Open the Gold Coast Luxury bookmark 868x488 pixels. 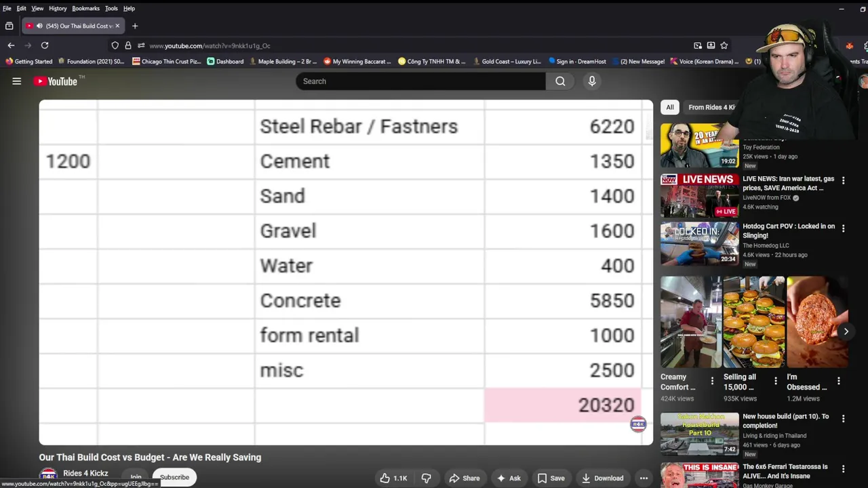coord(507,62)
